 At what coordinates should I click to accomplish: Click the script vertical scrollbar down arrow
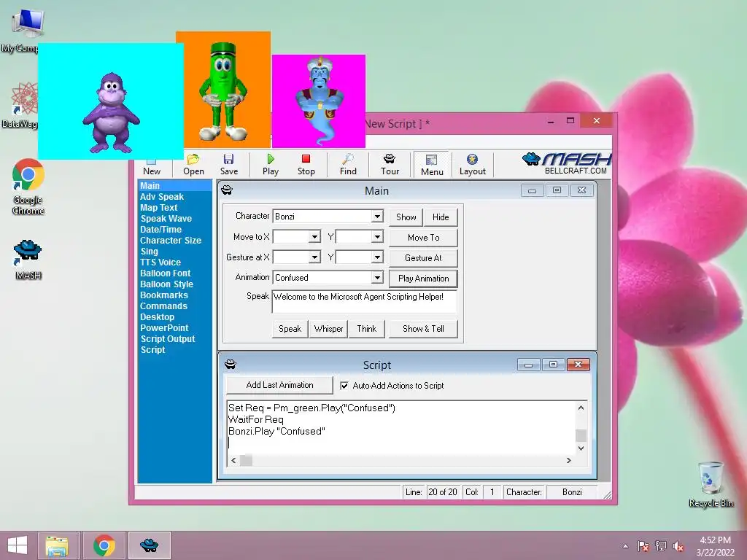pos(581,448)
